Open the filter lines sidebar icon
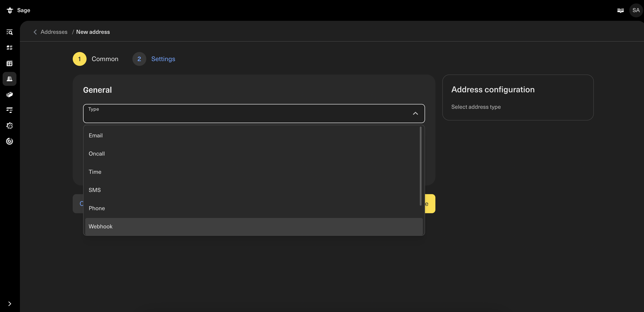Viewport: 644px width, 312px height. [10, 110]
